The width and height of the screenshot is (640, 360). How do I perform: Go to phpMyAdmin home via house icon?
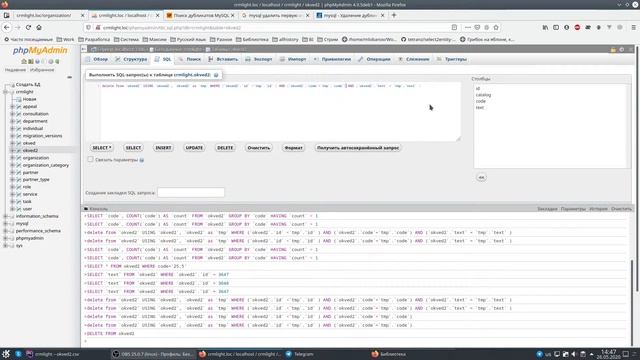pyautogui.click(x=24, y=61)
